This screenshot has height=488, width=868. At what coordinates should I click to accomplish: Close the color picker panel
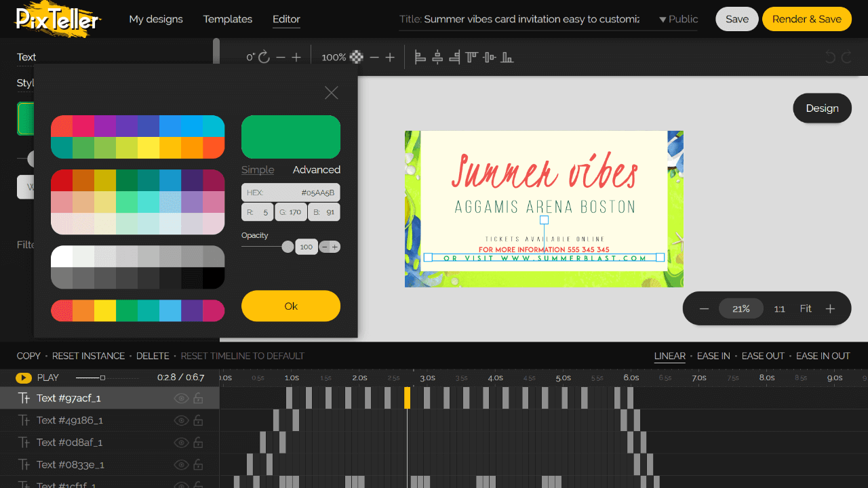331,93
